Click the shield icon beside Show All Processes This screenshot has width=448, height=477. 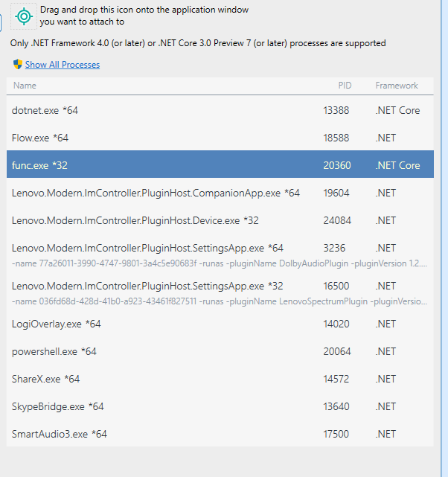18,64
